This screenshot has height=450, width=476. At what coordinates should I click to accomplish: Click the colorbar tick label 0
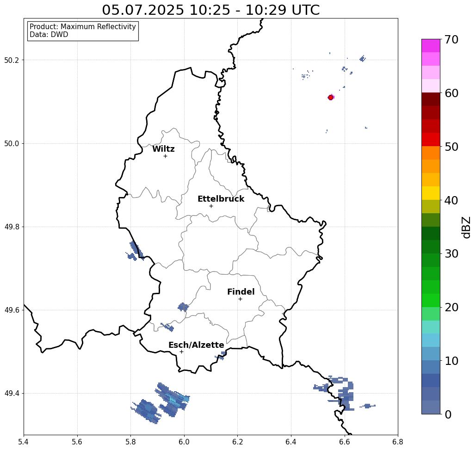pyautogui.click(x=448, y=414)
